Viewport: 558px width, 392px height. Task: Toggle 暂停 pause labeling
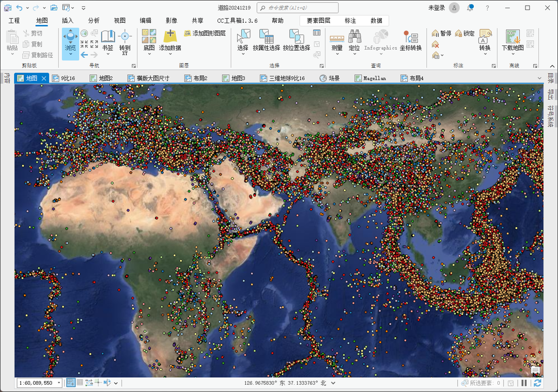click(441, 34)
